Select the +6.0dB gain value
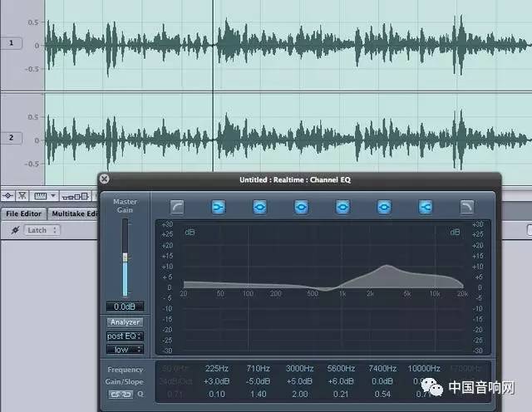Image resolution: width=532 pixels, height=412 pixels. (341, 381)
